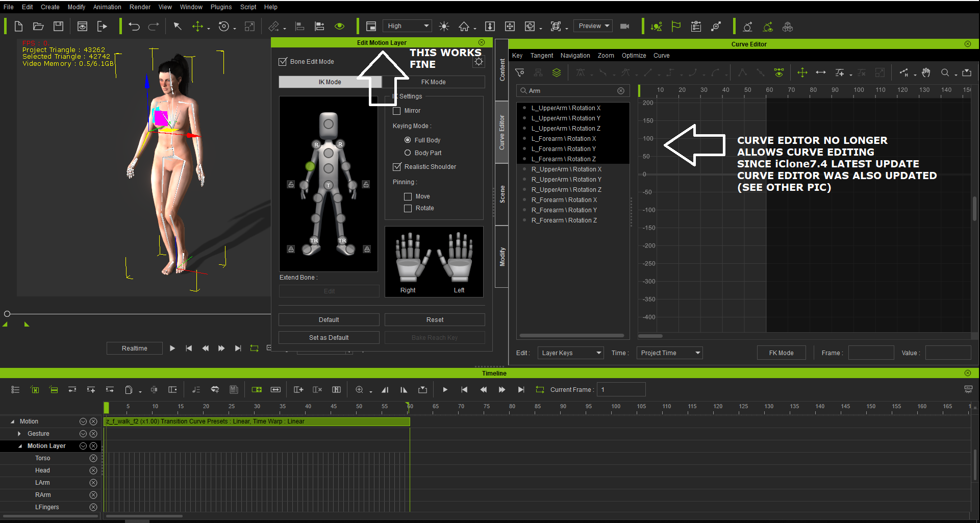
Task: Open the Project Time dropdown
Action: 669,353
